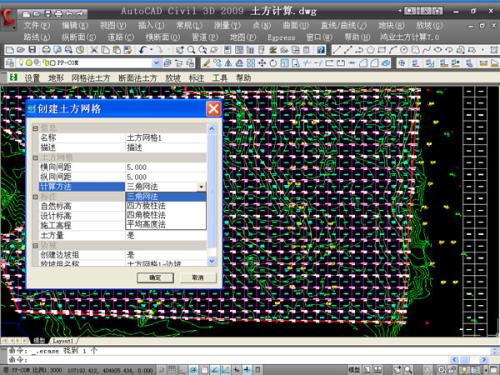500x375 pixels.
Task: Select the Move tool icon
Action: [x=262, y=63]
